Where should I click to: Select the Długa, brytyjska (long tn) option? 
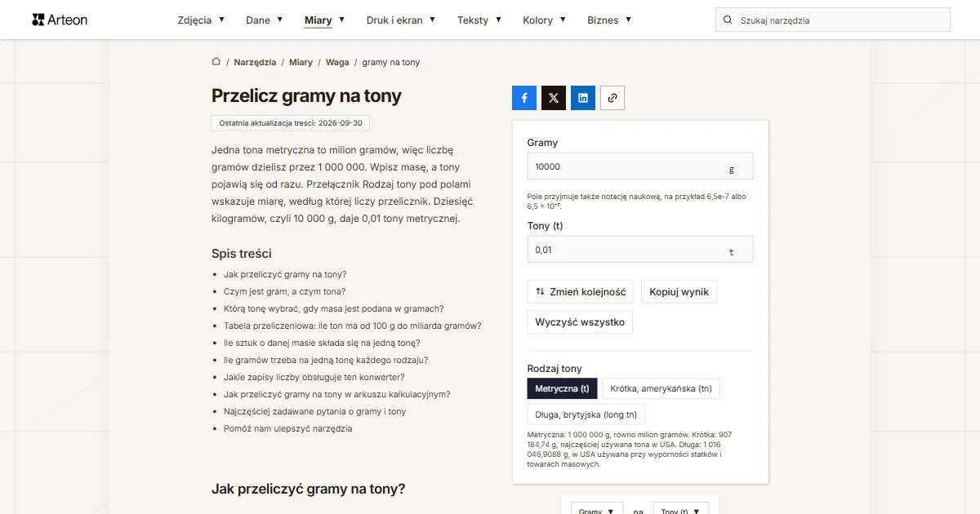[x=586, y=414]
